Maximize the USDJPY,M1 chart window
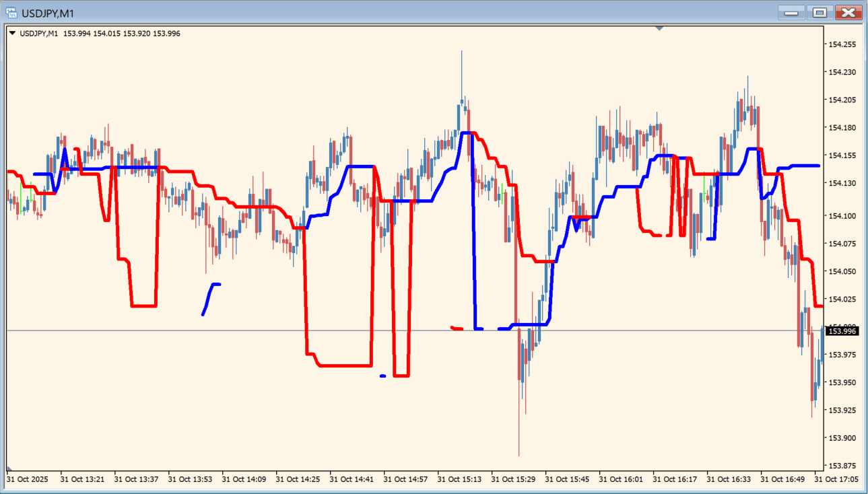Image resolution: width=868 pixels, height=494 pixels. point(820,13)
